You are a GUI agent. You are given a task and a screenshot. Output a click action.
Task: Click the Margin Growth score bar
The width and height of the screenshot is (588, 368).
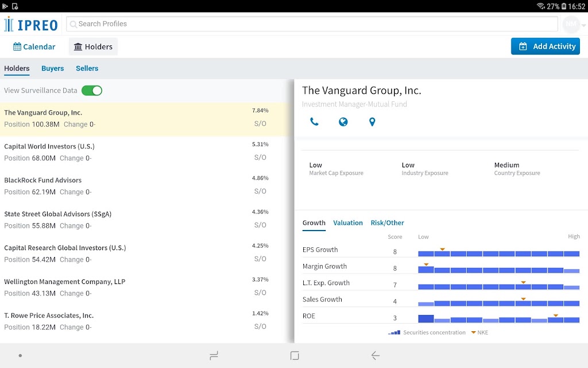499,270
